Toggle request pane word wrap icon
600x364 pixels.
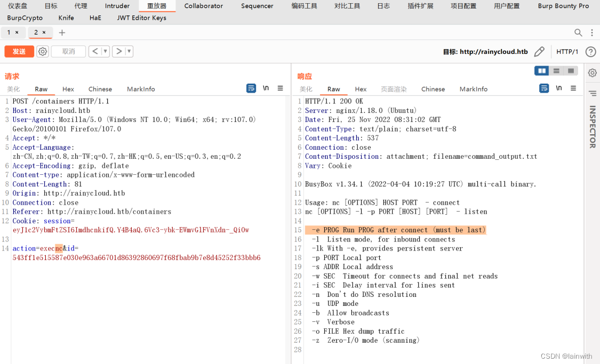point(251,88)
